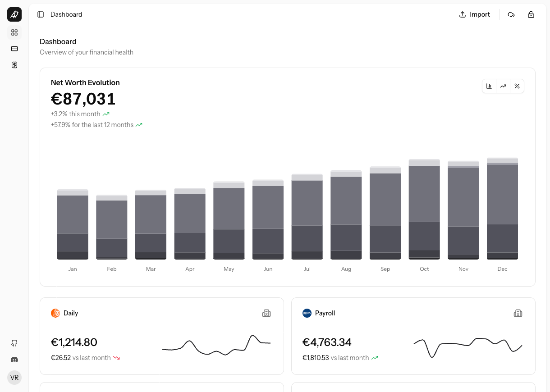Open the Discord icon in the sidebar

[x=14, y=360]
